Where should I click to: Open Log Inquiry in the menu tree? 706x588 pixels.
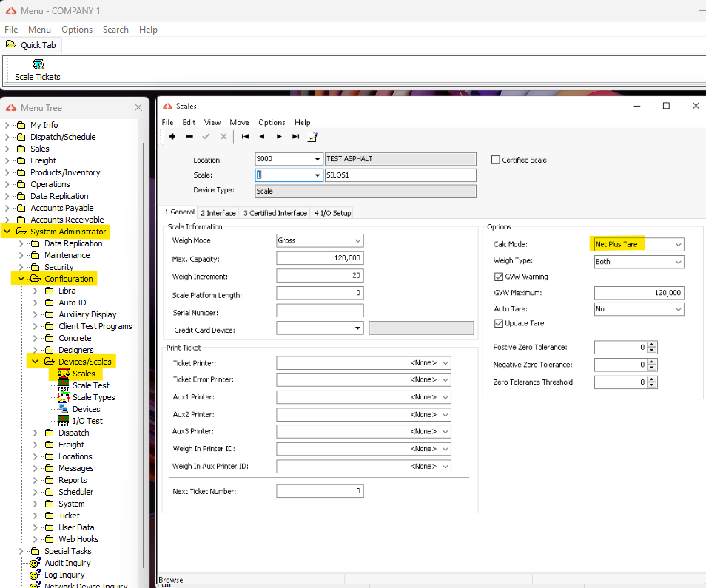coord(64,575)
